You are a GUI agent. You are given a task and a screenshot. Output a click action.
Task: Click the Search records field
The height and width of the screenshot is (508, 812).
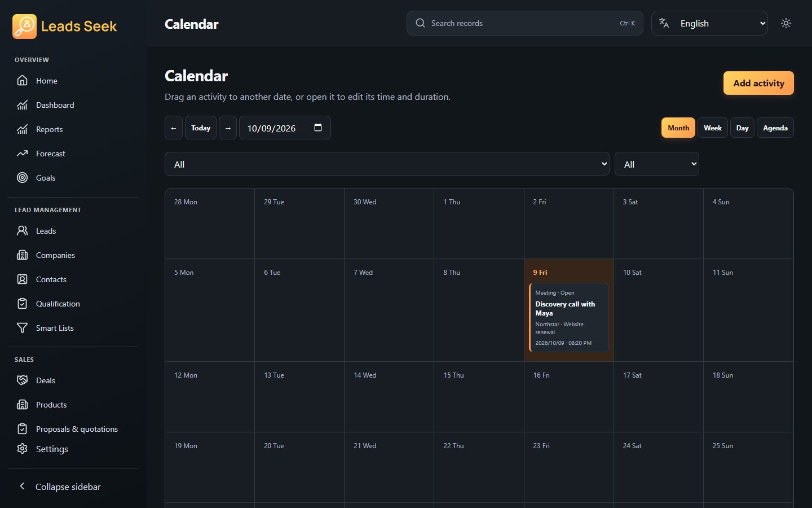click(524, 23)
